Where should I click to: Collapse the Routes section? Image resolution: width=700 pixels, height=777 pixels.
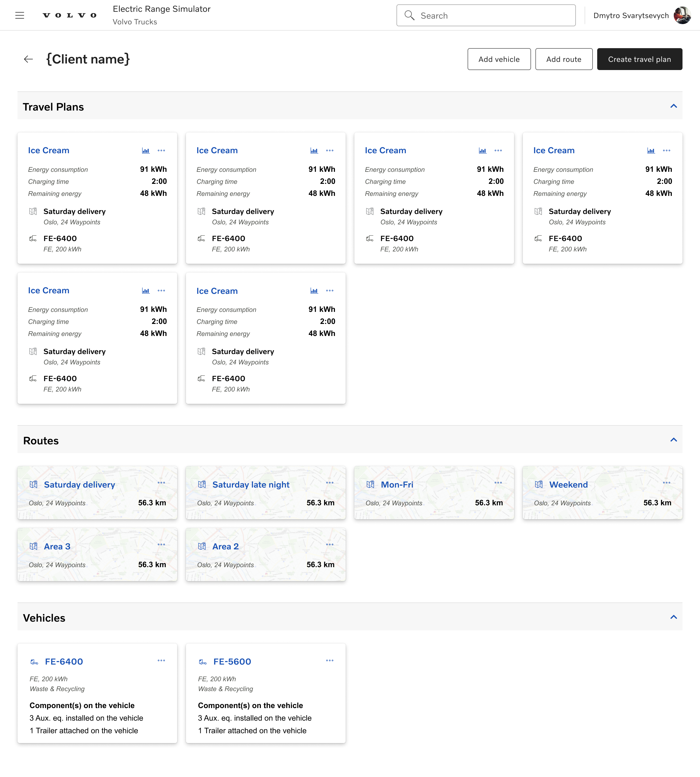point(673,440)
